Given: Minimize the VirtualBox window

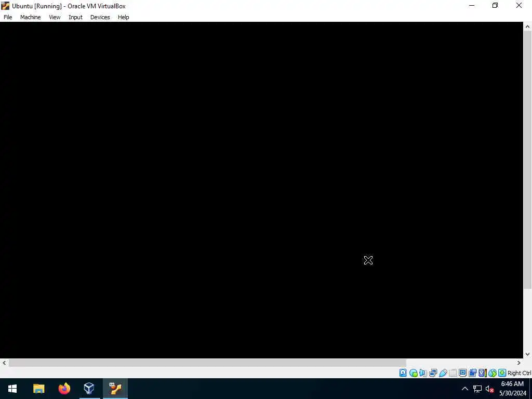Looking at the screenshot, I should pyautogui.click(x=472, y=5).
